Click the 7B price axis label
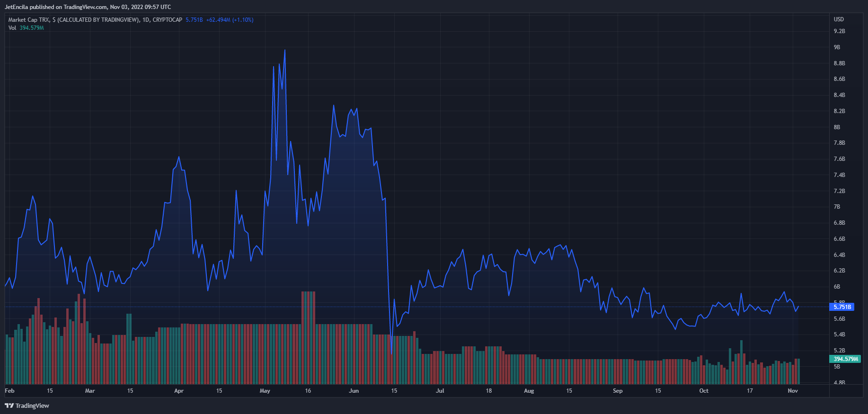The image size is (868, 414). pyautogui.click(x=837, y=207)
